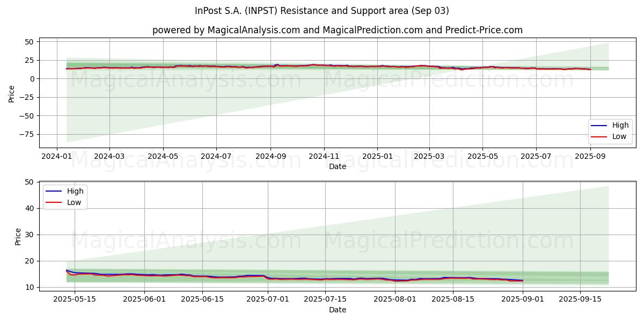644x322 pixels.
Task: Click the Price y-axis label of top chart
Action: [12, 93]
